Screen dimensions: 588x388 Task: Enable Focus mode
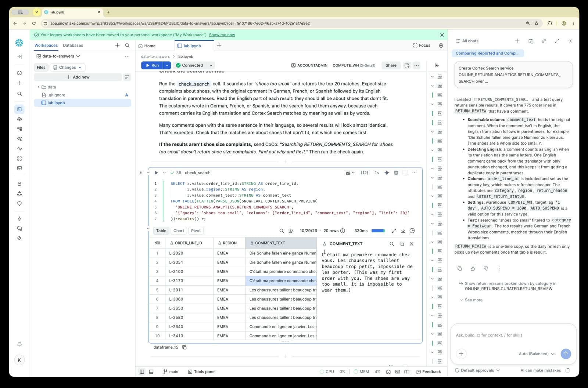(422, 46)
